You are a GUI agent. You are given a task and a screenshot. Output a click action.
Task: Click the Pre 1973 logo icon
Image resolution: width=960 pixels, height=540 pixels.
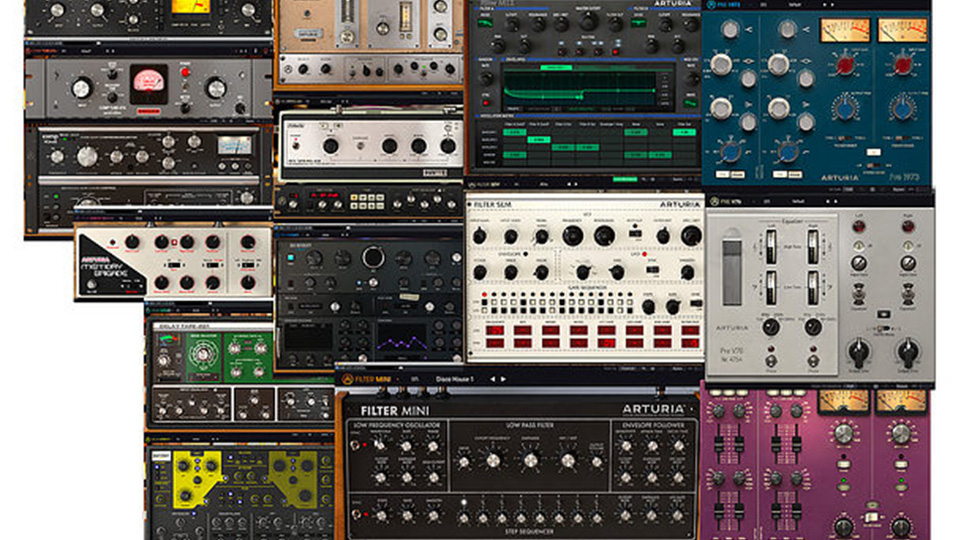click(x=711, y=5)
